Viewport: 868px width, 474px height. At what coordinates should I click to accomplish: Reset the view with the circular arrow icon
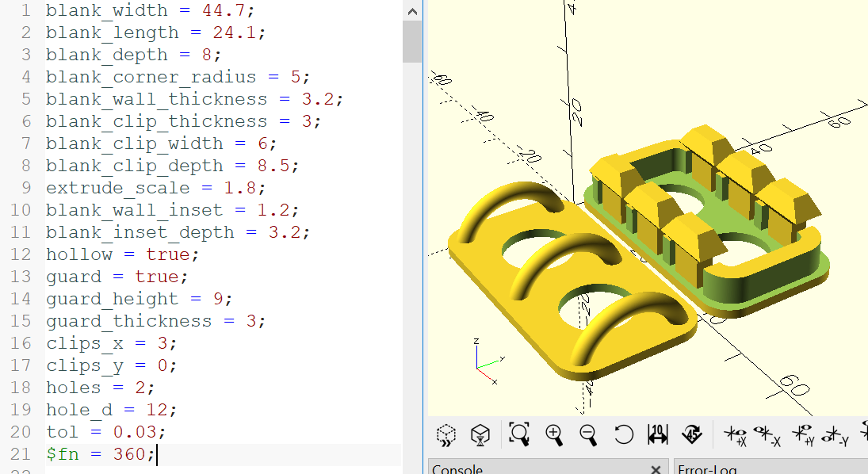coord(623,434)
